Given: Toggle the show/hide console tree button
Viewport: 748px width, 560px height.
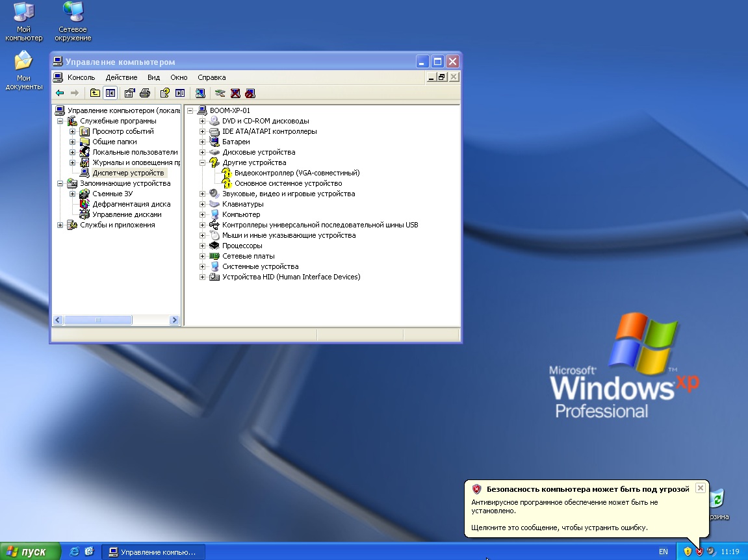Looking at the screenshot, I should pos(110,93).
